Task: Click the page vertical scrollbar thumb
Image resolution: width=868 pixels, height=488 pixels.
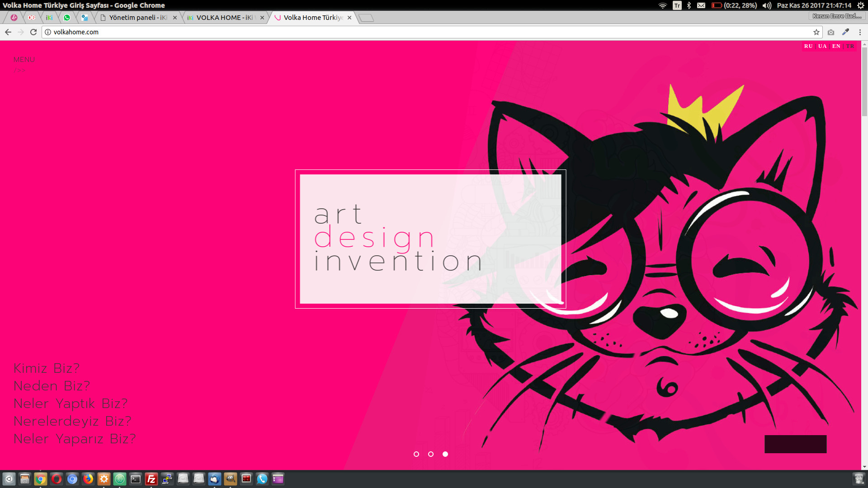Action: click(x=864, y=81)
